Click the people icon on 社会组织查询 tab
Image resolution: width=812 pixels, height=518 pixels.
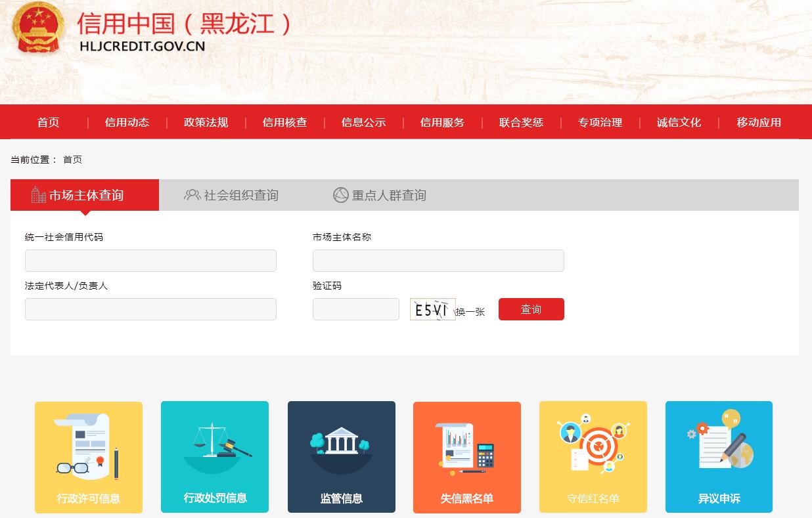coord(192,195)
